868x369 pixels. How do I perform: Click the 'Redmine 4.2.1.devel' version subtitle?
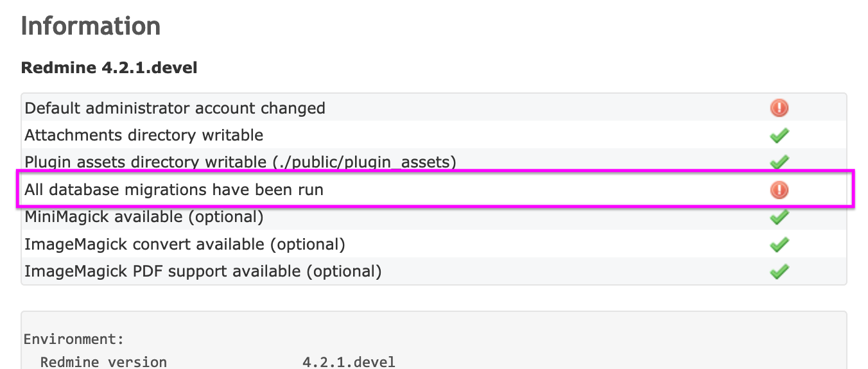(x=109, y=67)
